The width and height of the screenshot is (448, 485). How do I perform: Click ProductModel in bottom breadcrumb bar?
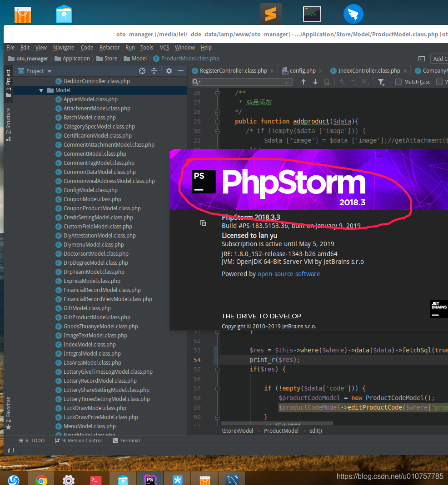[x=281, y=431]
